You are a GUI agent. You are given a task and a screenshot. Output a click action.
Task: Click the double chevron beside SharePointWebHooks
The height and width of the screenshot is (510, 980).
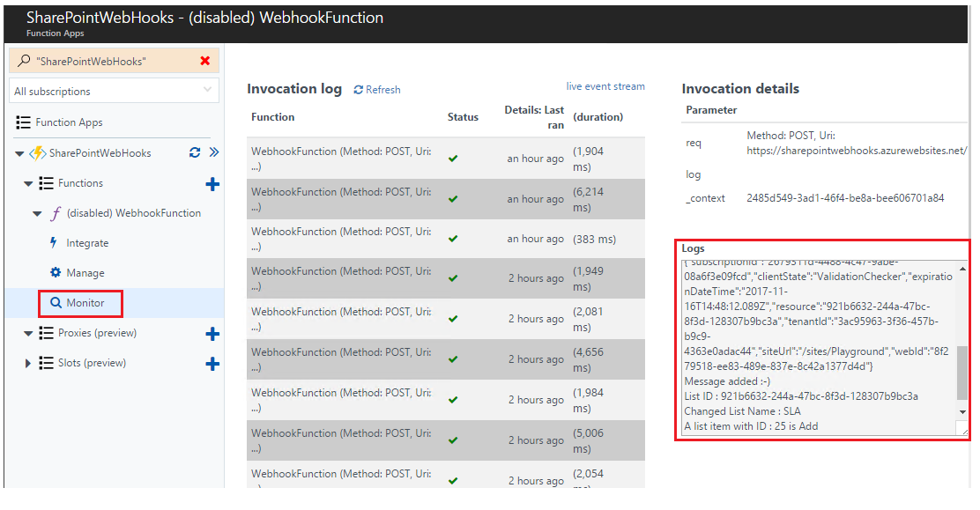(x=214, y=152)
